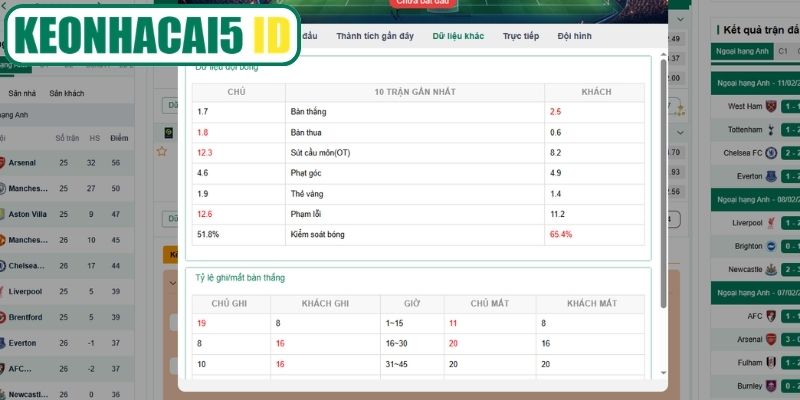Viewport: 800px width, 400px height.
Task: Select Sân khách filter in standings
Action: [66, 93]
